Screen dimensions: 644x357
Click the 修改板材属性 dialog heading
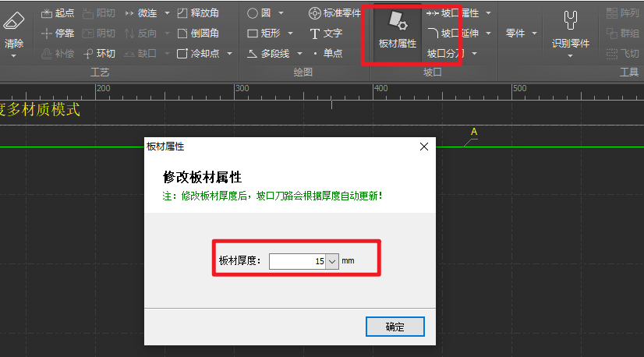202,177
